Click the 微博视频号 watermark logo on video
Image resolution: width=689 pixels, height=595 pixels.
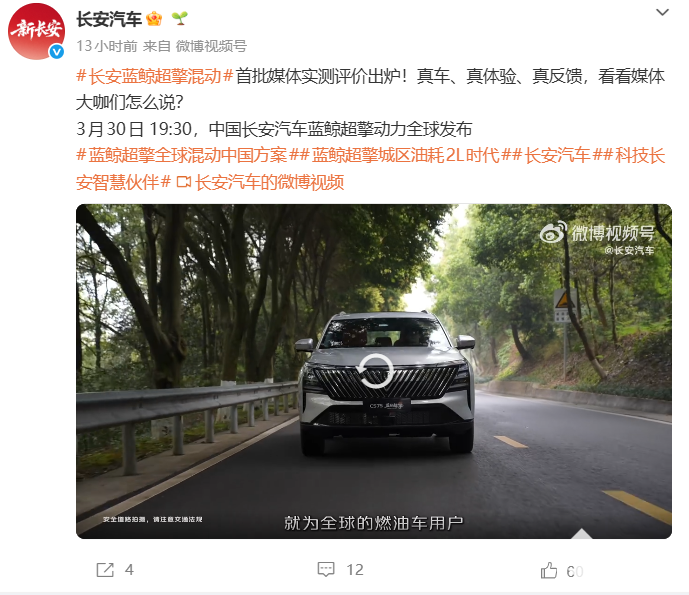pos(597,233)
